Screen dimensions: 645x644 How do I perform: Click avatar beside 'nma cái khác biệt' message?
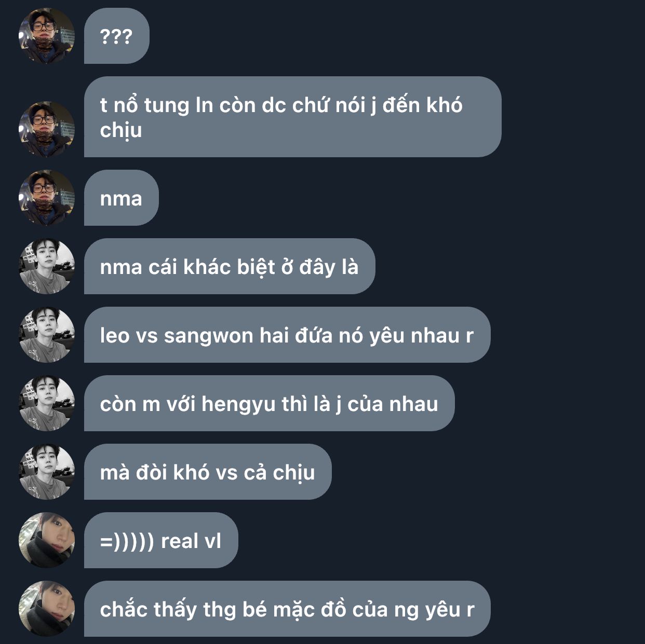pyautogui.click(x=47, y=266)
